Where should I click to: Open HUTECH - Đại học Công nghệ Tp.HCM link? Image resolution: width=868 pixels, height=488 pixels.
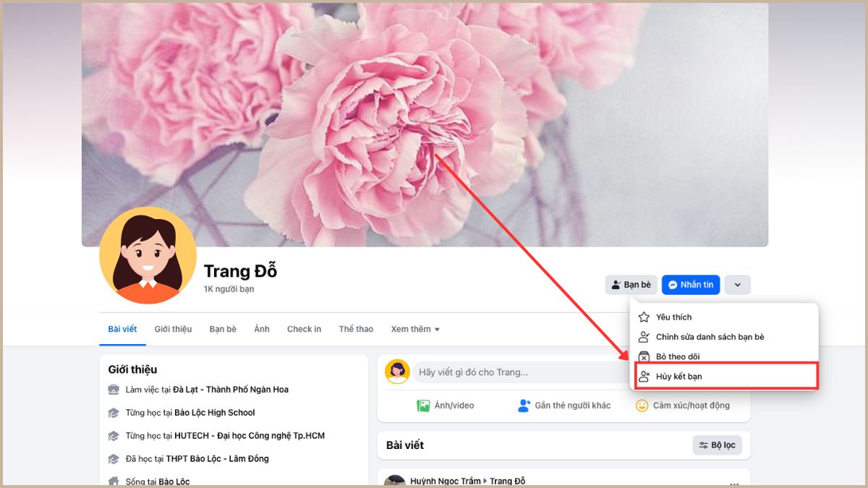(x=250, y=436)
